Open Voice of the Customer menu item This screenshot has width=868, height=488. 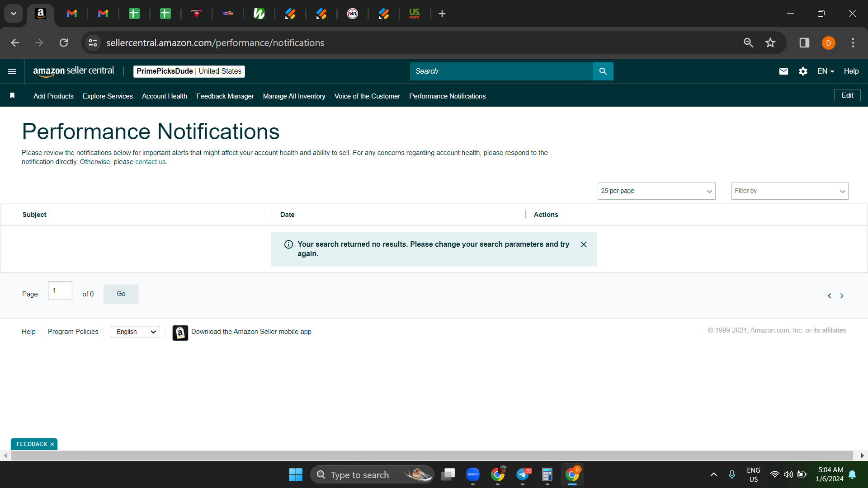(367, 96)
